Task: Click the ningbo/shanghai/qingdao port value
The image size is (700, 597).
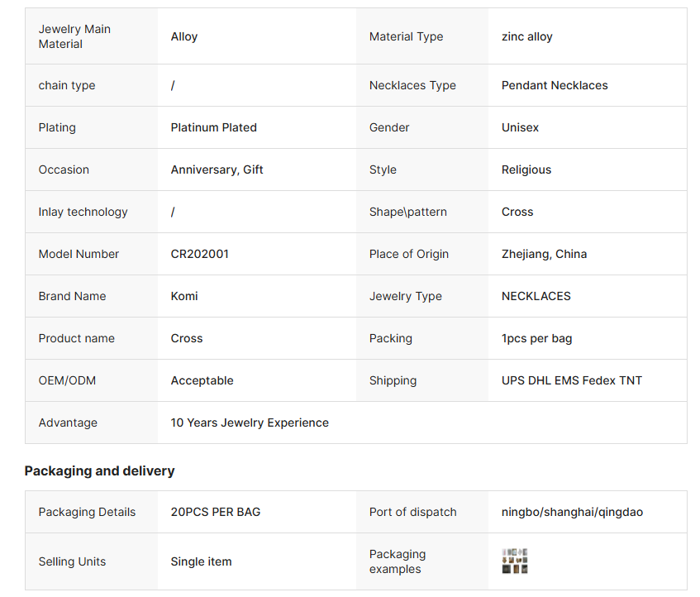Action: pyautogui.click(x=572, y=512)
